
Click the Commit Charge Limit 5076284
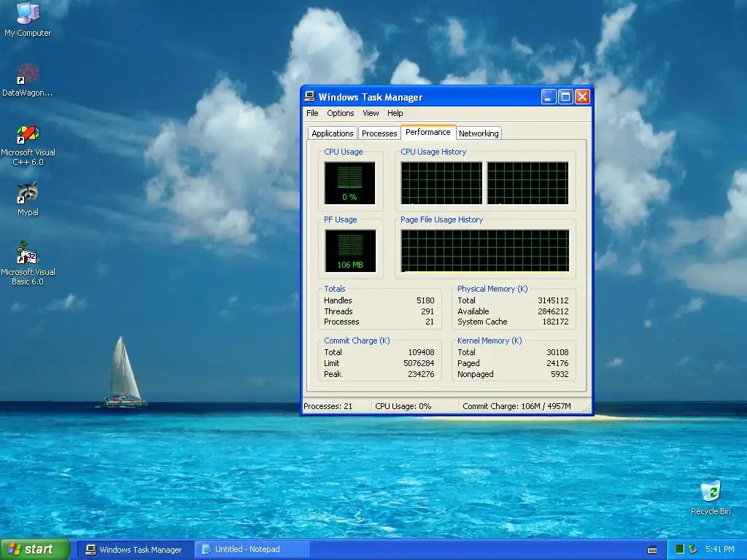click(419, 363)
